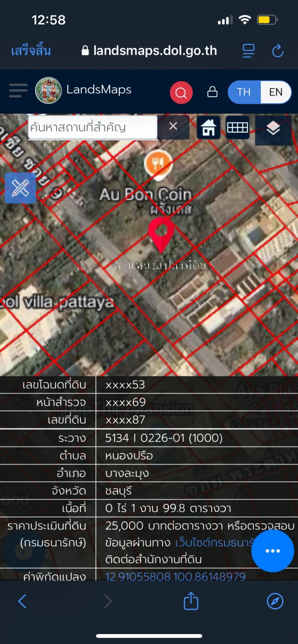Open the Safari share sheet
This screenshot has width=298, height=644.
(191, 601)
